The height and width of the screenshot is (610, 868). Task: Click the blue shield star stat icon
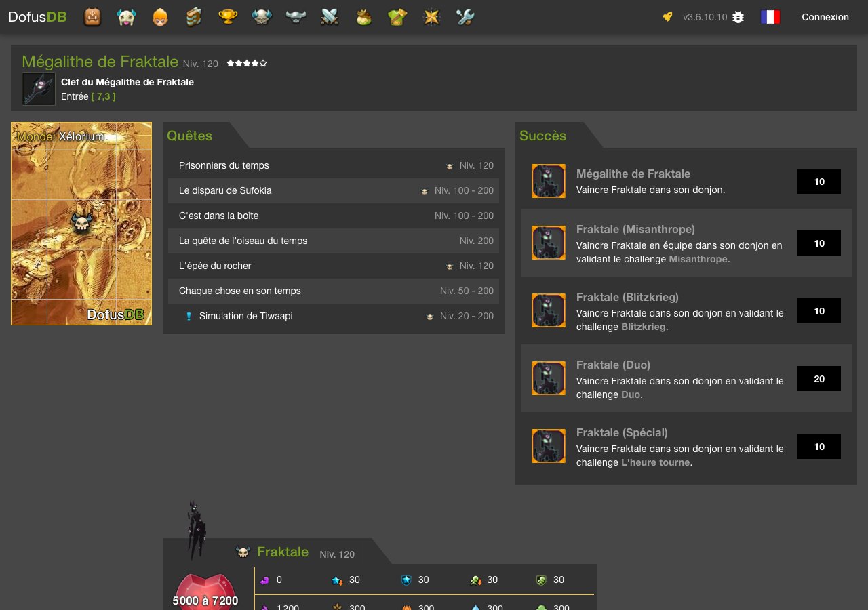click(406, 580)
